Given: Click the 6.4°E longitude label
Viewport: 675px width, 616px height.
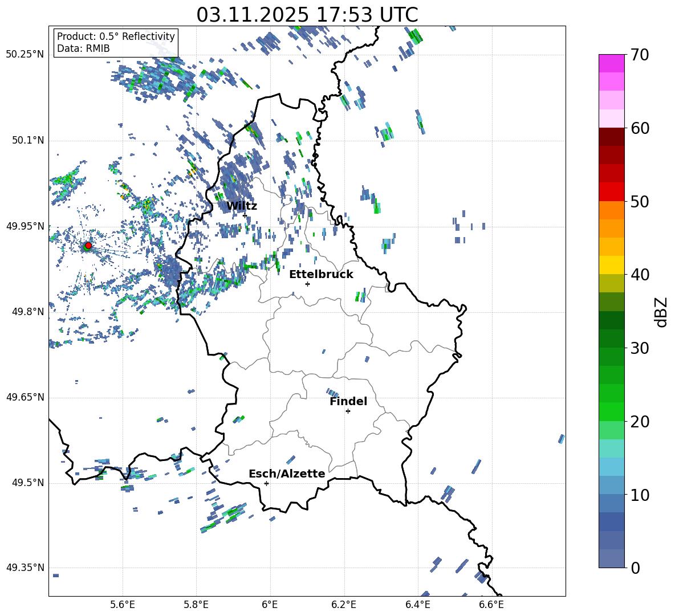Looking at the screenshot, I should (417, 605).
